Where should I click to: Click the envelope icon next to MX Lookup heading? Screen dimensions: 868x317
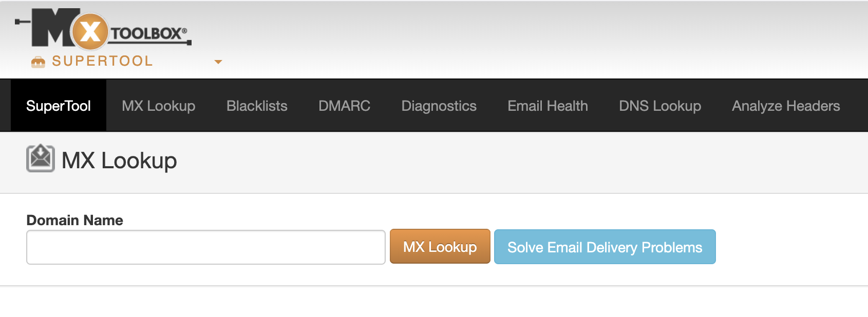41,158
